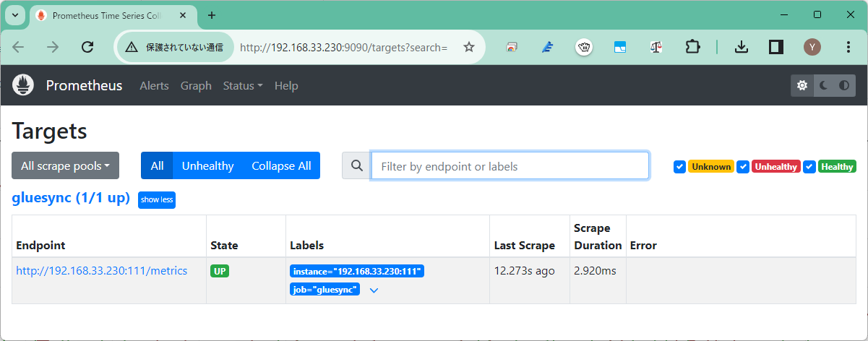Reload the page
Image resolution: width=868 pixels, height=341 pixels.
point(87,47)
